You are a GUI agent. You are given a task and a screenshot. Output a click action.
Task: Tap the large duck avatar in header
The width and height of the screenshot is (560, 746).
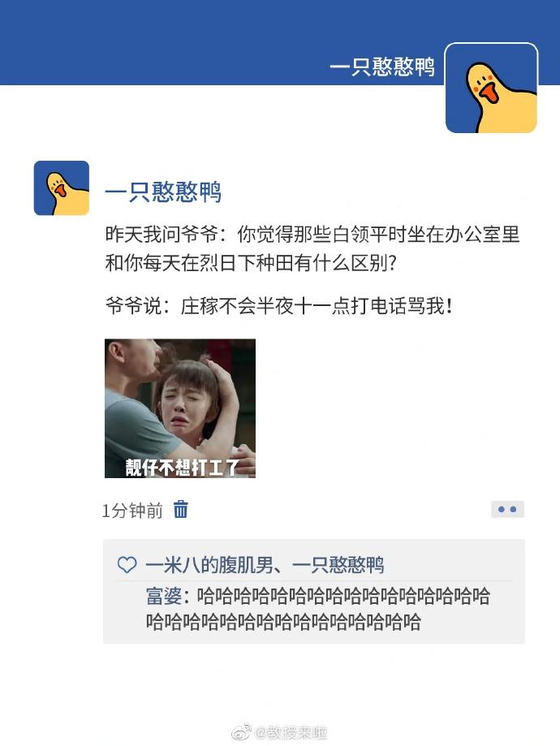pos(492,88)
